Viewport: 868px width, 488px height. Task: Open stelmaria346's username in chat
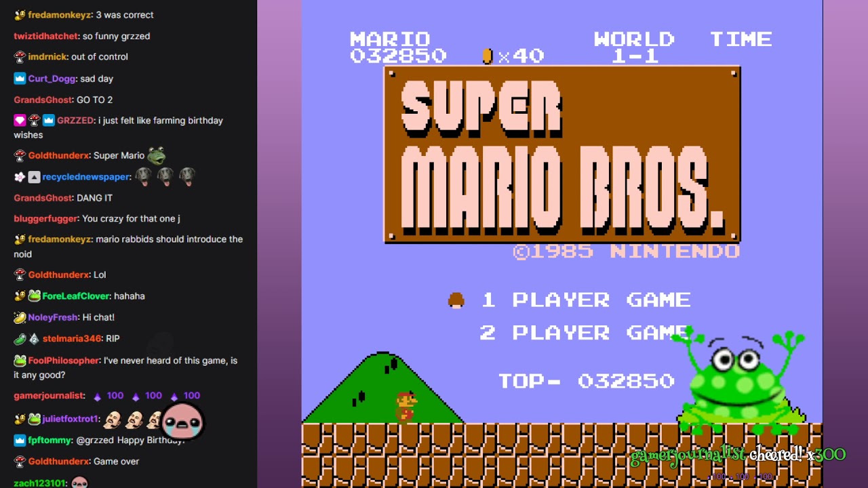[72, 339]
